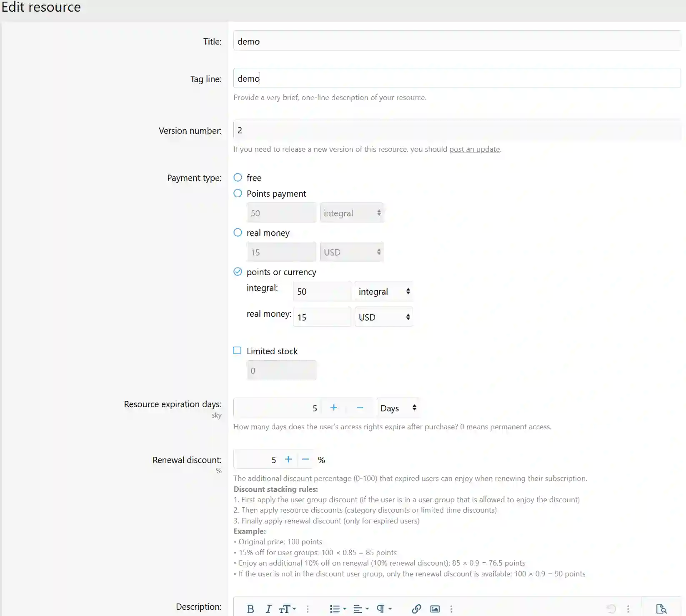Screen dimensions: 686x616
Task: Click the editor preview icon
Action: click(661, 609)
